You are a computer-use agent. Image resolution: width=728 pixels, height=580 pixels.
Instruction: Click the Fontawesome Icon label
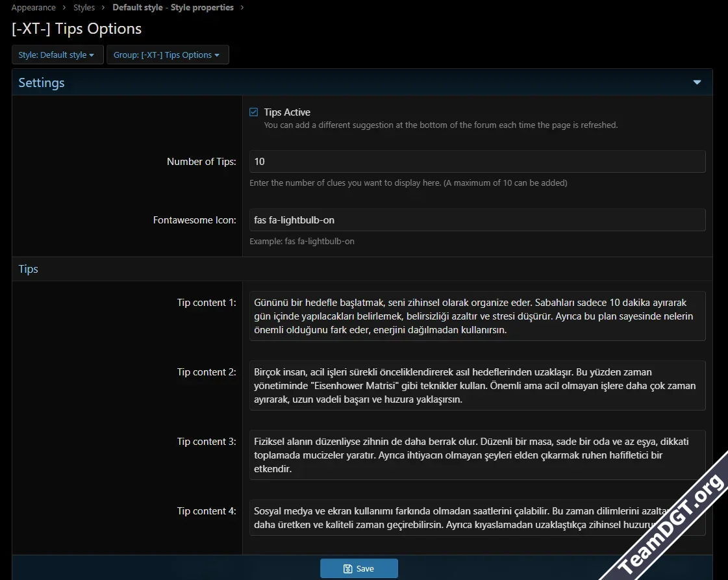click(194, 220)
